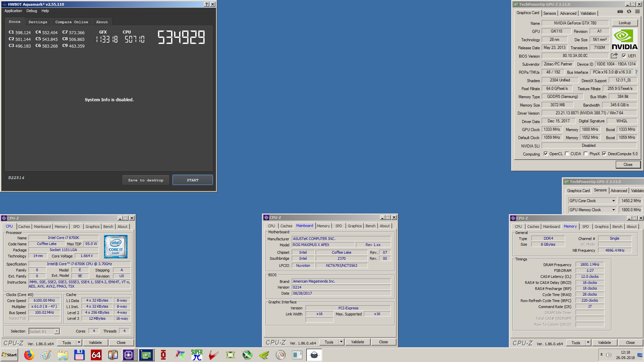
Task: Click START benchmark button
Action: tap(193, 180)
